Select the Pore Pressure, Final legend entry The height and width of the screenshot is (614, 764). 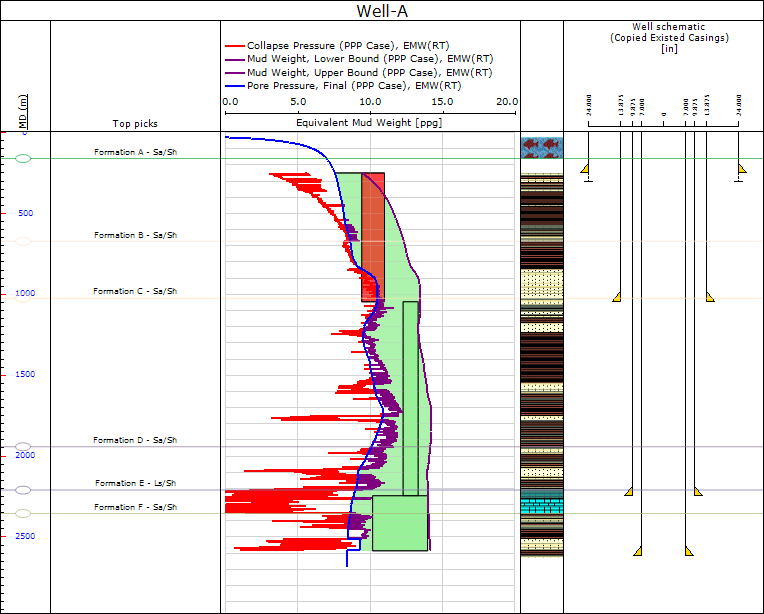coord(330,86)
